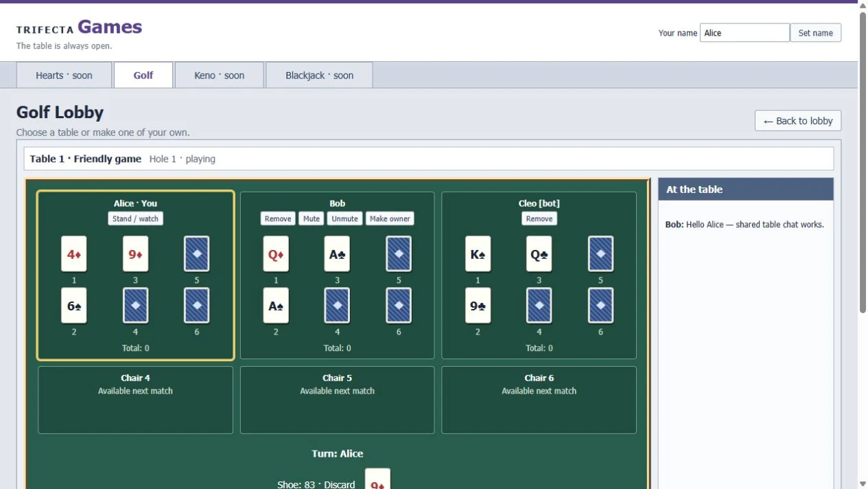Click Alice's 9 of diamonds card

pyautogui.click(x=135, y=254)
